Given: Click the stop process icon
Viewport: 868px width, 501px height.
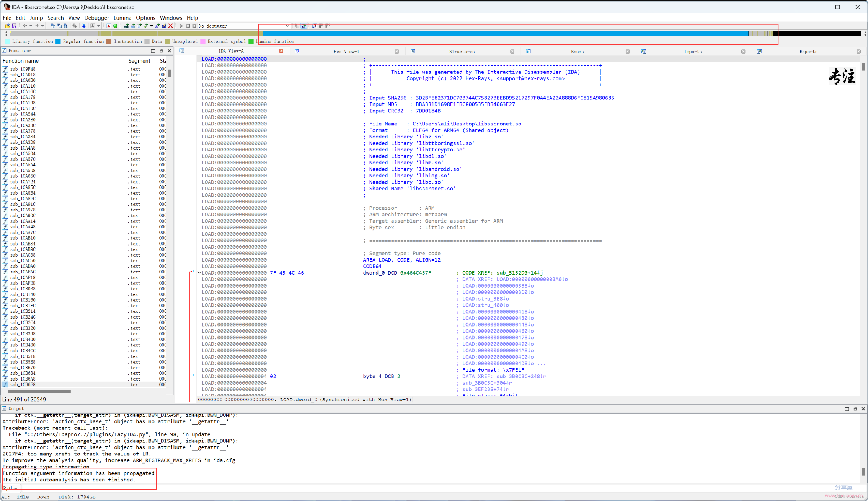Looking at the screenshot, I should point(194,26).
